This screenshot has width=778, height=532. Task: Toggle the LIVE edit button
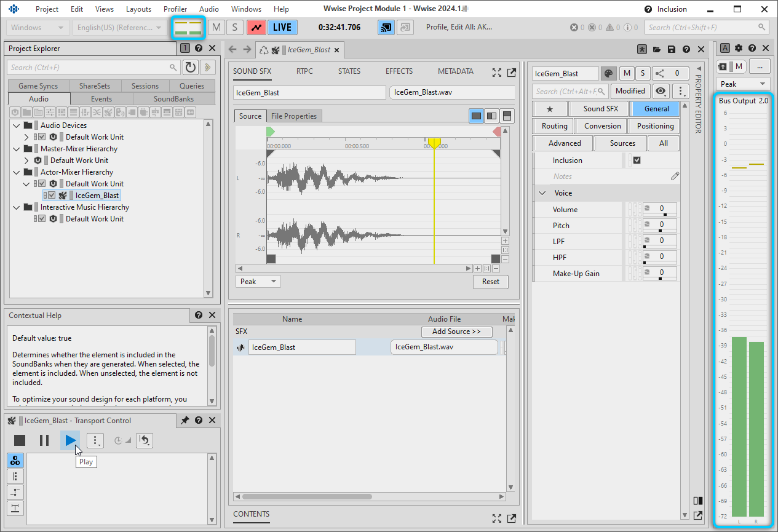point(282,27)
